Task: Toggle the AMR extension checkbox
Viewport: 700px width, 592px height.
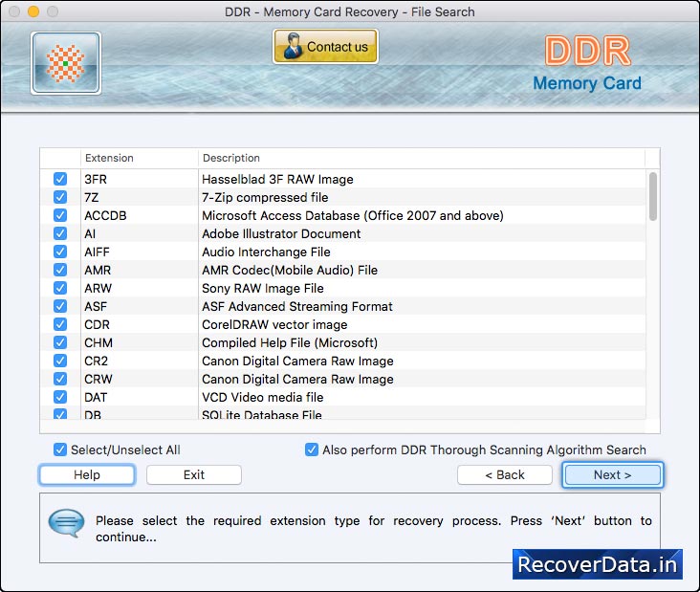Action: [60, 270]
